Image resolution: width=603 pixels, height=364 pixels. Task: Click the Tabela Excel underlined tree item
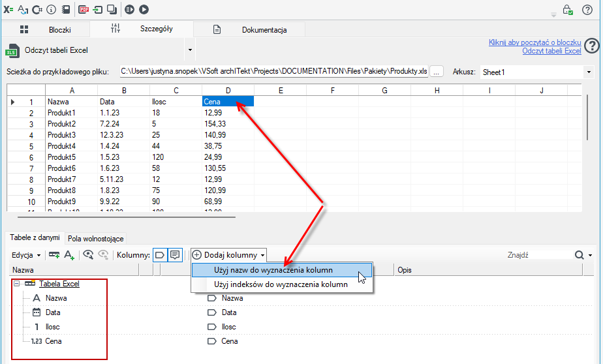pos(59,284)
